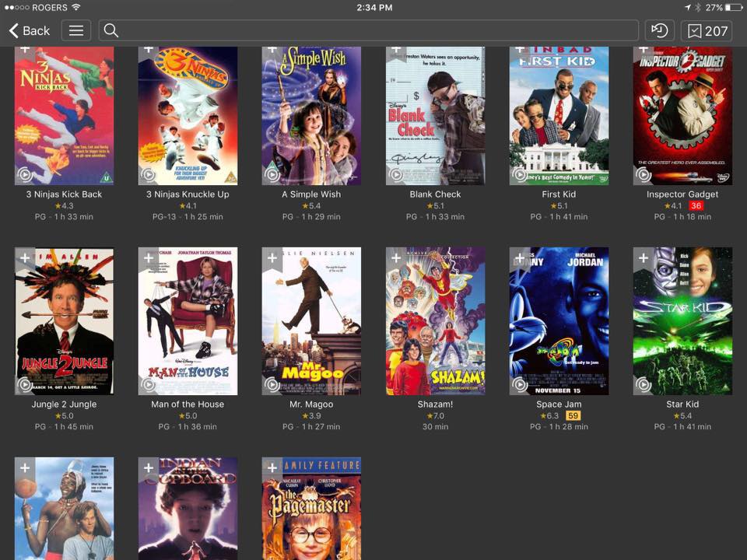Play trailer for Blank Check
Screen dimensions: 747x560
point(396,175)
